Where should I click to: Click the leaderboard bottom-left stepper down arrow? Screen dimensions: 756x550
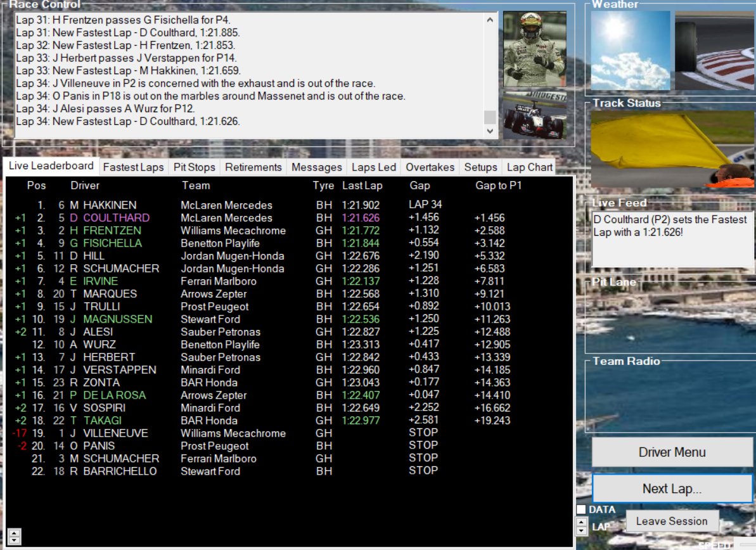click(x=14, y=540)
